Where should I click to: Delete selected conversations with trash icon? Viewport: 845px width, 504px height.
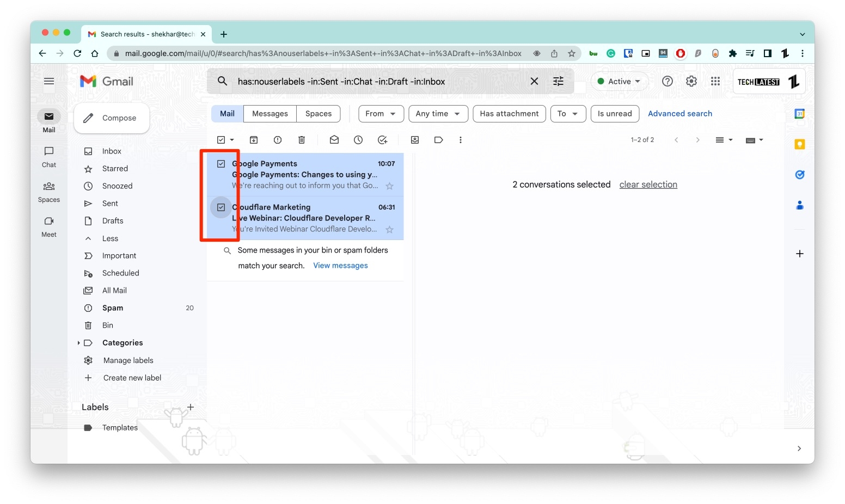302,140
